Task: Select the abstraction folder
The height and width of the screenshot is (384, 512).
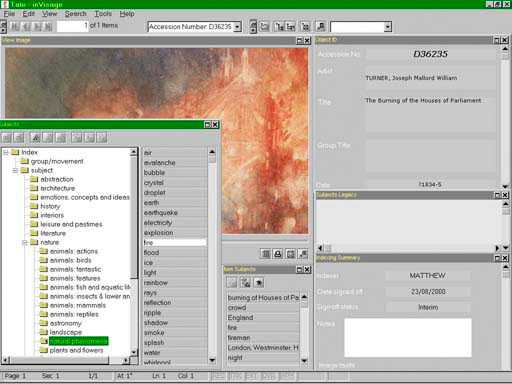Action: pos(57,179)
